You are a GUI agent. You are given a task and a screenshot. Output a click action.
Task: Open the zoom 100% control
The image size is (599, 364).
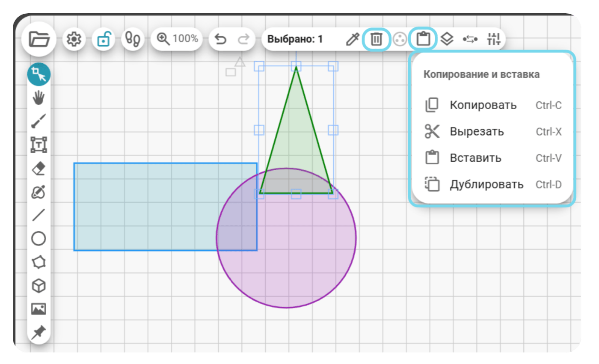(177, 39)
